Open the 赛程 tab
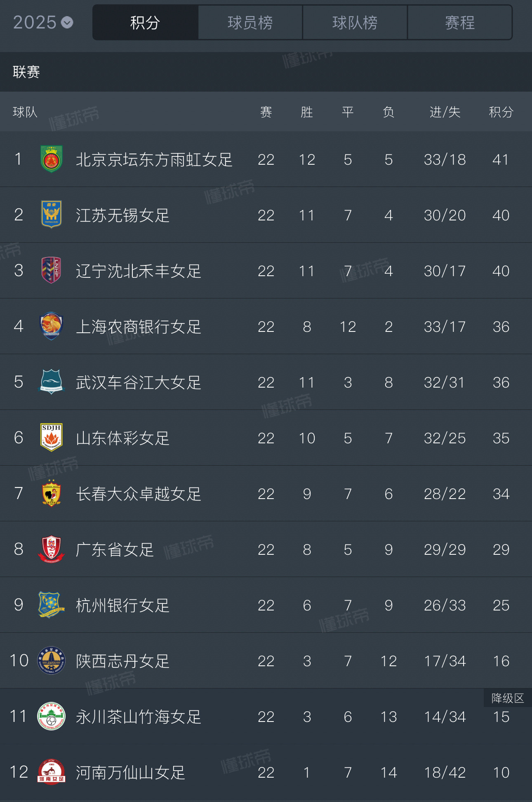 coord(460,23)
